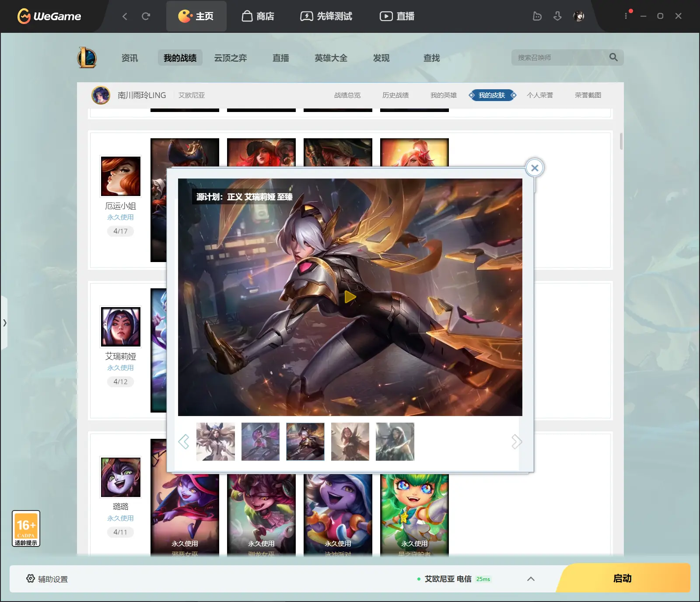This screenshot has width=700, height=602.
Task: Open the 资讯 news menu
Action: tap(129, 58)
